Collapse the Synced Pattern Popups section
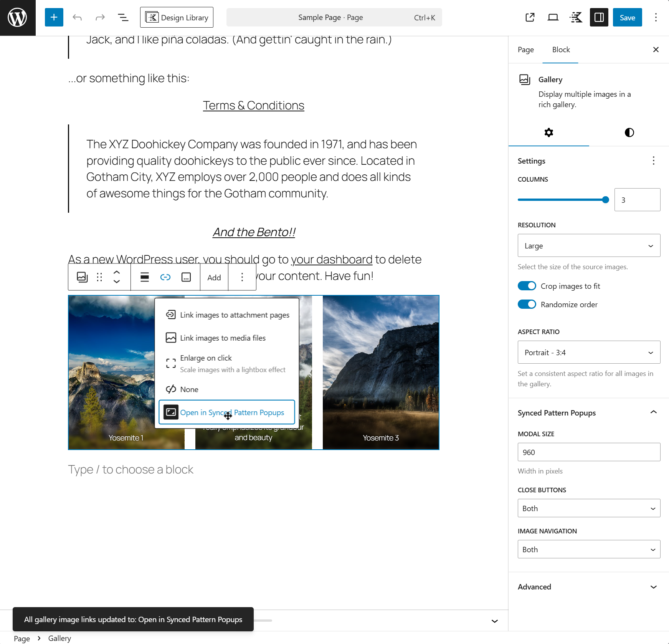Image resolution: width=669 pixels, height=644 pixels. tap(653, 412)
